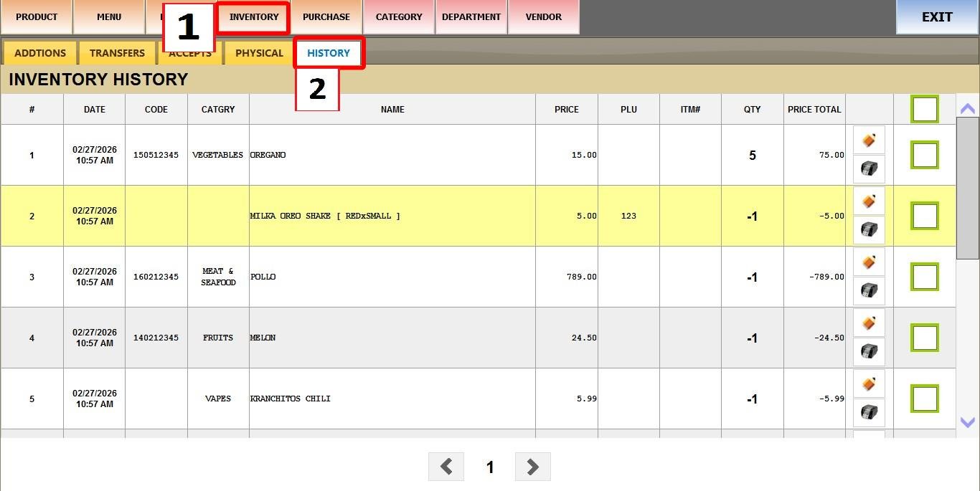Image resolution: width=980 pixels, height=491 pixels.
Task: Click the scroll-down chevron below the list
Action: point(967,423)
